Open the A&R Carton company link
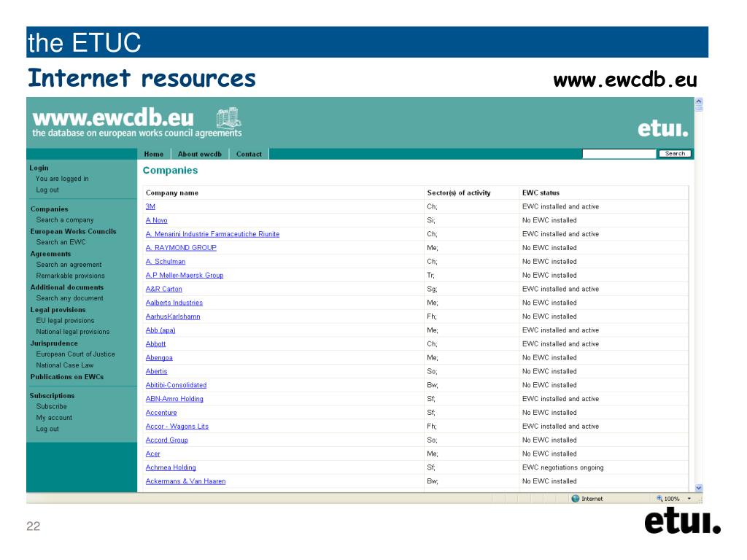 point(164,289)
